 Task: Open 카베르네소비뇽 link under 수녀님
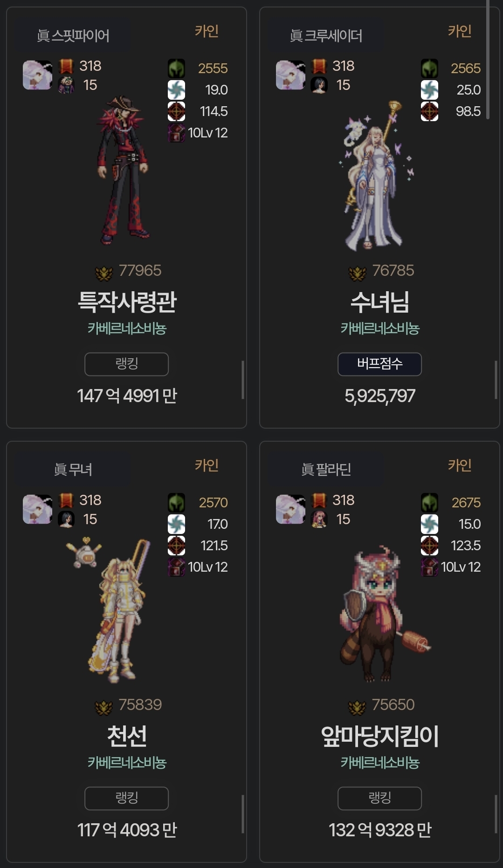[380, 328]
